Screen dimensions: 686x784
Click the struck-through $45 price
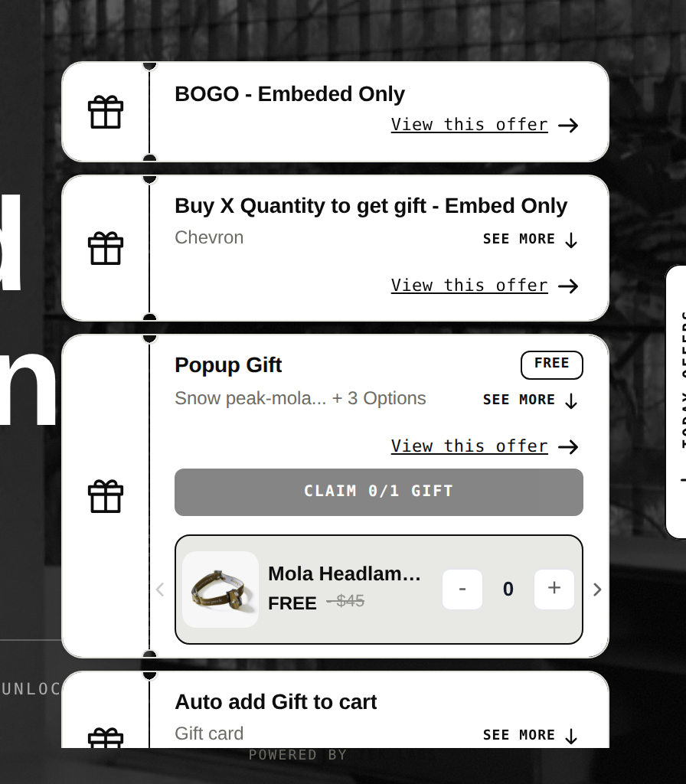(345, 600)
